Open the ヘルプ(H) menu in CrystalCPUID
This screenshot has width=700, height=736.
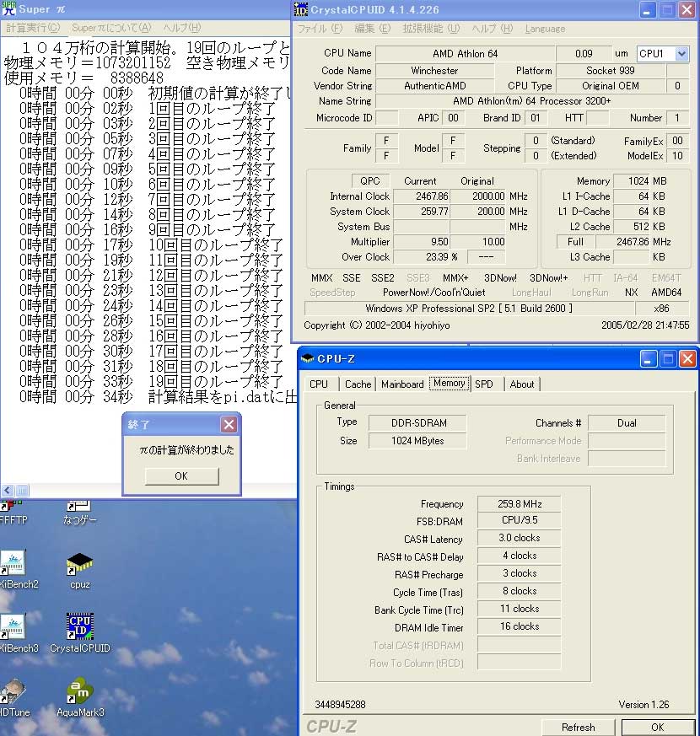pyautogui.click(x=493, y=29)
